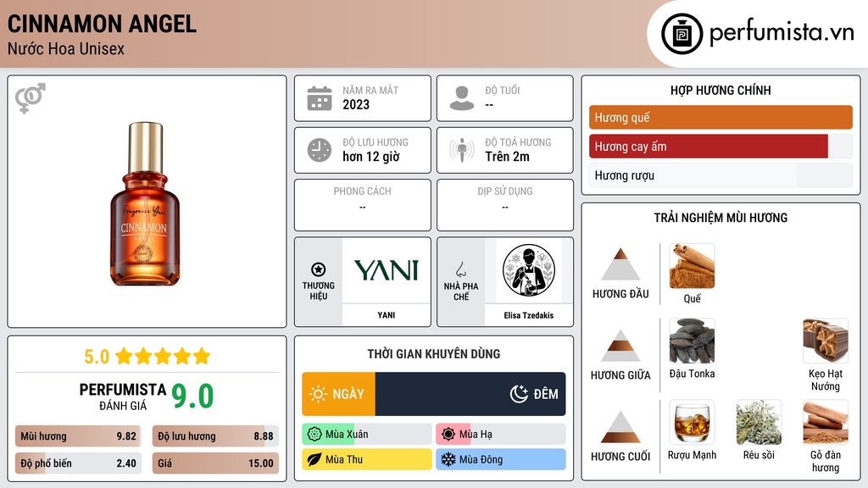Viewport: 868px width, 488px height.
Task: Click the Dịp sử dụng card
Action: (505, 205)
